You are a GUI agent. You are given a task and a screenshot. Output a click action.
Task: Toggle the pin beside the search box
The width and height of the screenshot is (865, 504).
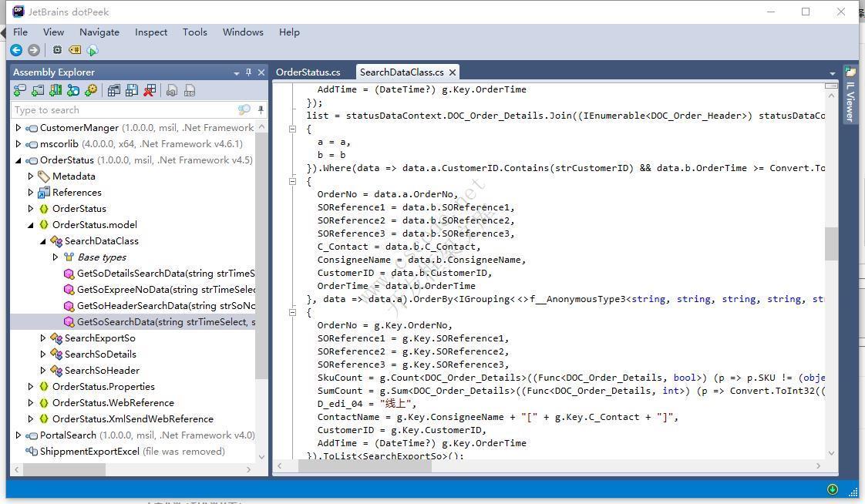[261, 110]
